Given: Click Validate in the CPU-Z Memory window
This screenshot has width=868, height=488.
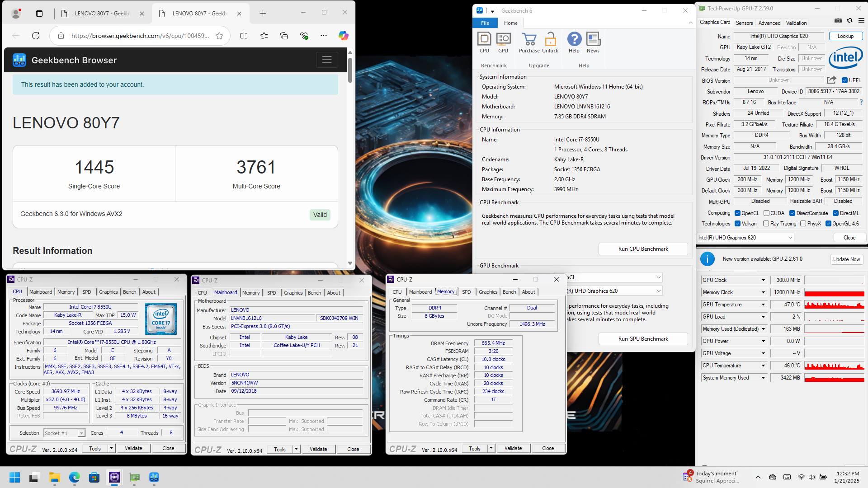Looking at the screenshot, I should [x=513, y=448].
